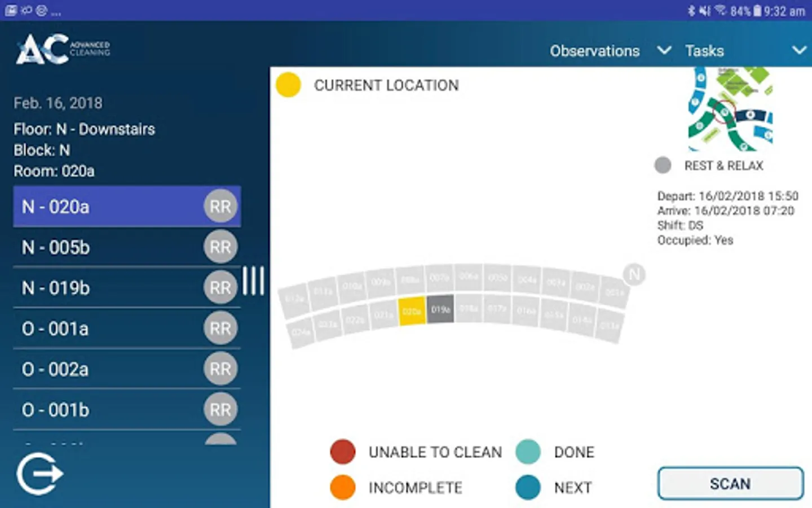This screenshot has height=508, width=812.
Task: Mark room status as Done
Action: (x=528, y=452)
